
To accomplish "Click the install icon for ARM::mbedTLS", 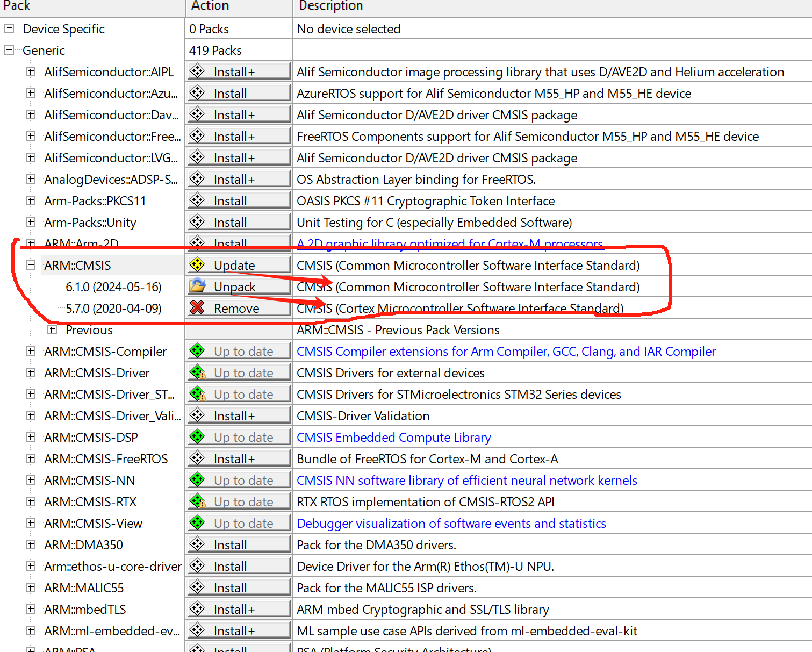I will point(198,608).
